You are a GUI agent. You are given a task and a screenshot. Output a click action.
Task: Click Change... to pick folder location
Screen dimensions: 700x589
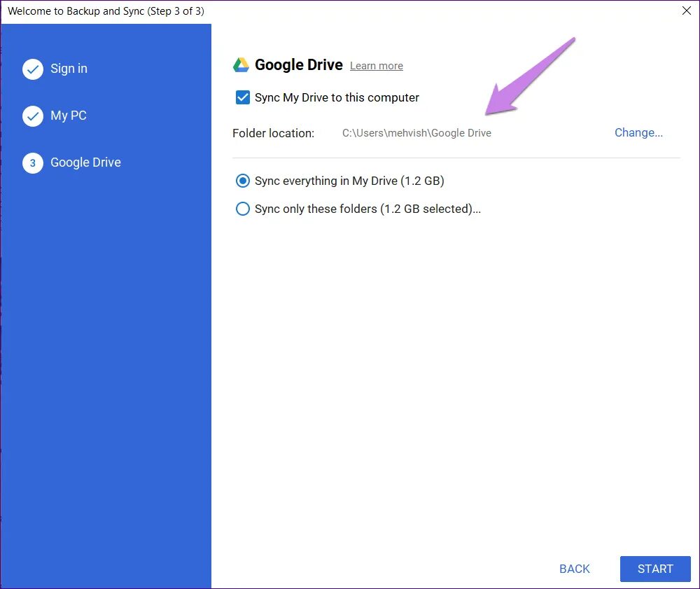(x=638, y=132)
